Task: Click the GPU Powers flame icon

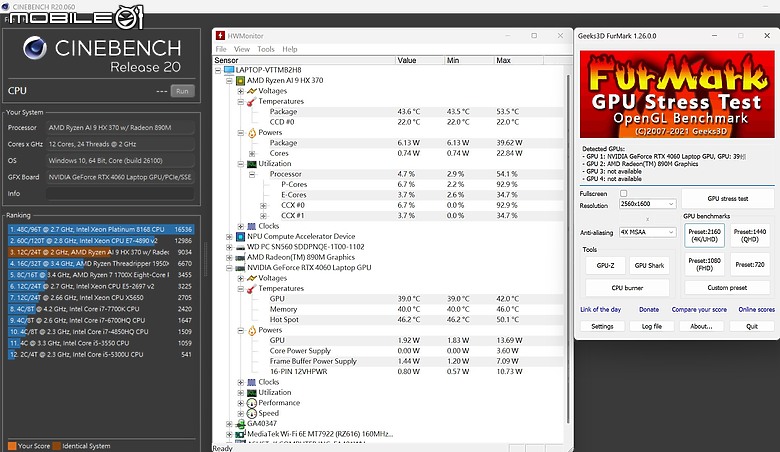Action: coord(252,331)
